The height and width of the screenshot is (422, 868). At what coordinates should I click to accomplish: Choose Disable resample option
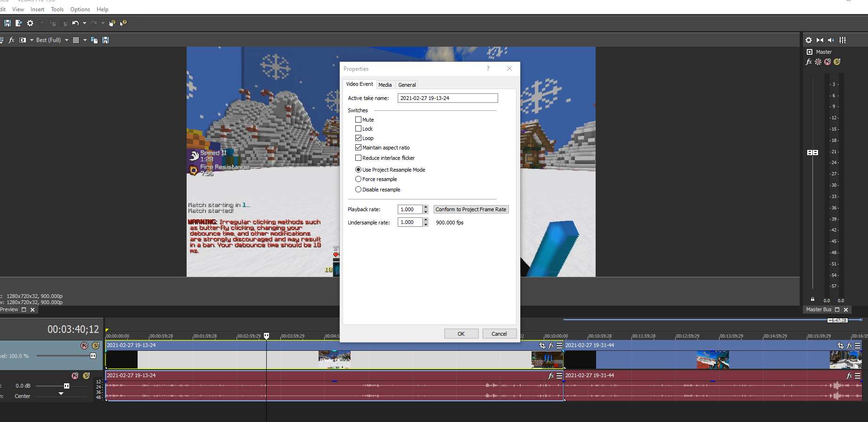point(359,190)
